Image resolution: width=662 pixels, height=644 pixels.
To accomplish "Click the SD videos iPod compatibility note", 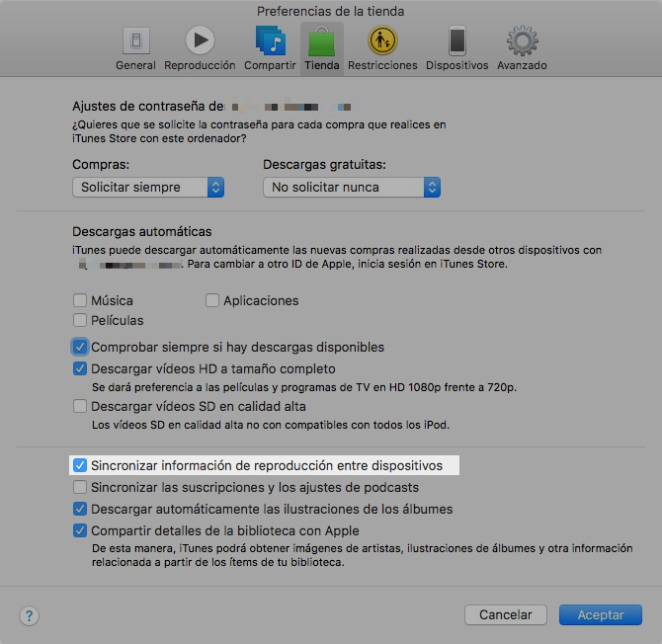I will (x=271, y=425).
